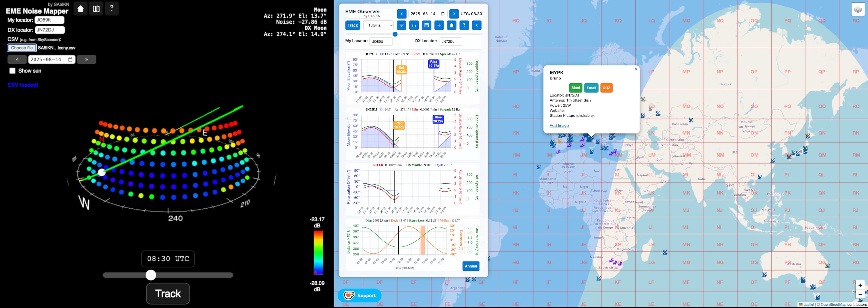The height and width of the screenshot is (308, 868).
Task: Click the orange QRZ button
Action: pyautogui.click(x=606, y=88)
